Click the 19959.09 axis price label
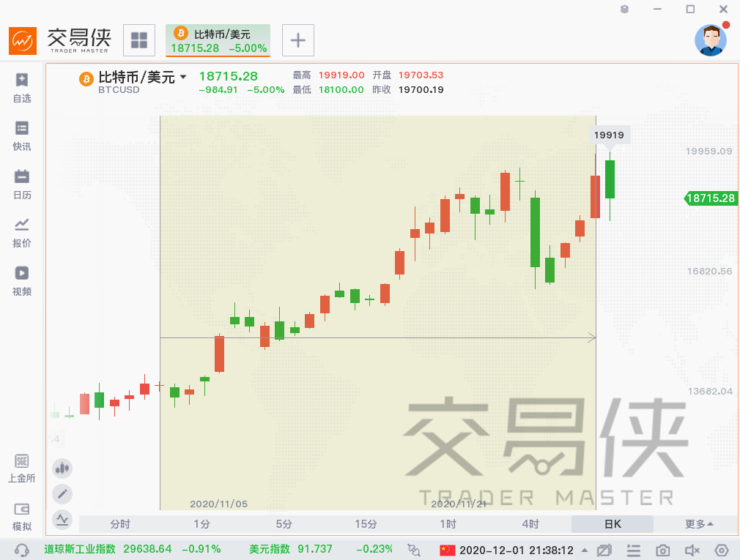 click(x=708, y=151)
